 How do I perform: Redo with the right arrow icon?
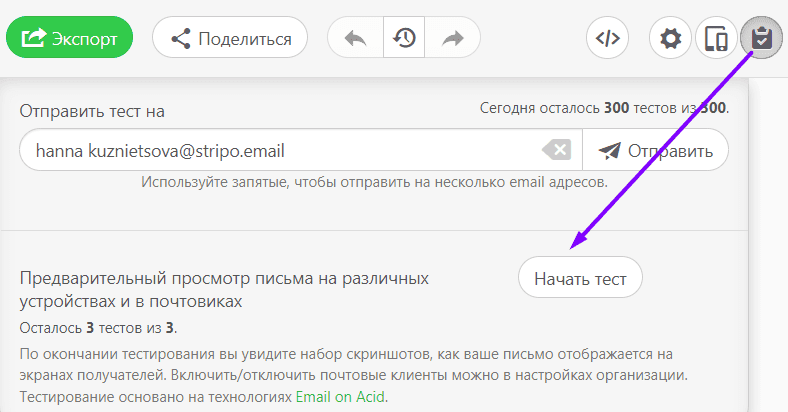coord(452,38)
